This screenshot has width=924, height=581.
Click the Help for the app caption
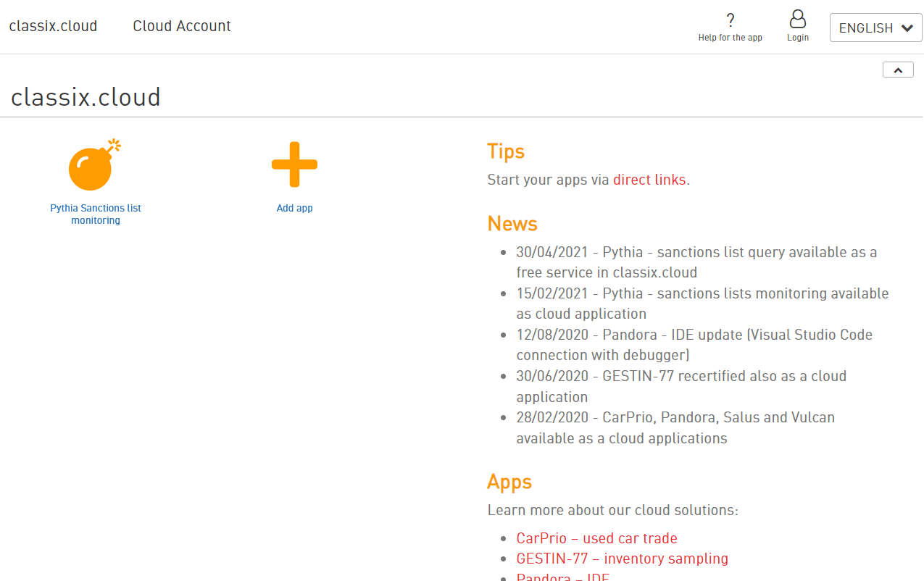tap(730, 38)
